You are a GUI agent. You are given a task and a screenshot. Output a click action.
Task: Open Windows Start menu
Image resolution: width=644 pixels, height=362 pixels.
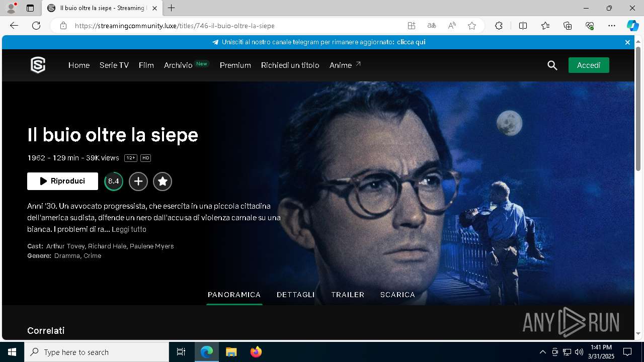click(12, 352)
